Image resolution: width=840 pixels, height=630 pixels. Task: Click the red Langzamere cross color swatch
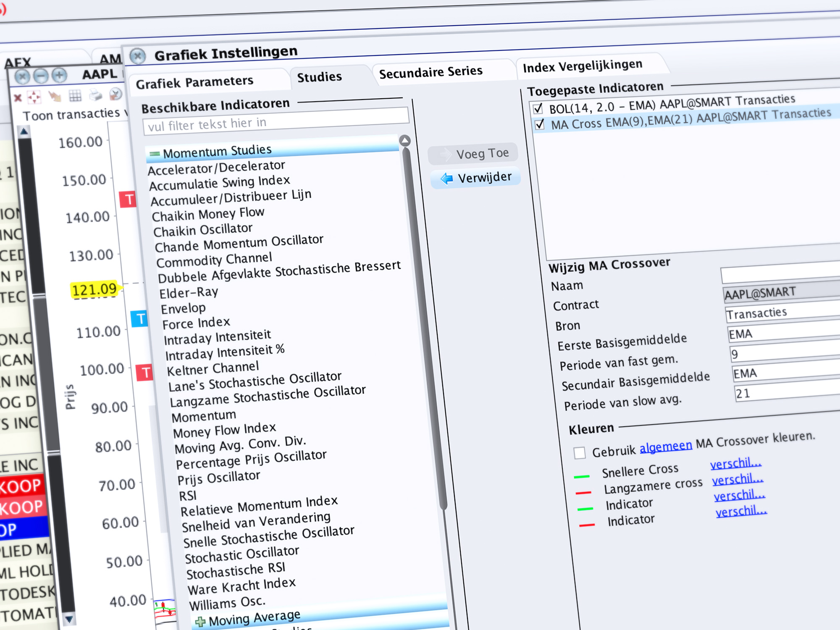583,493
